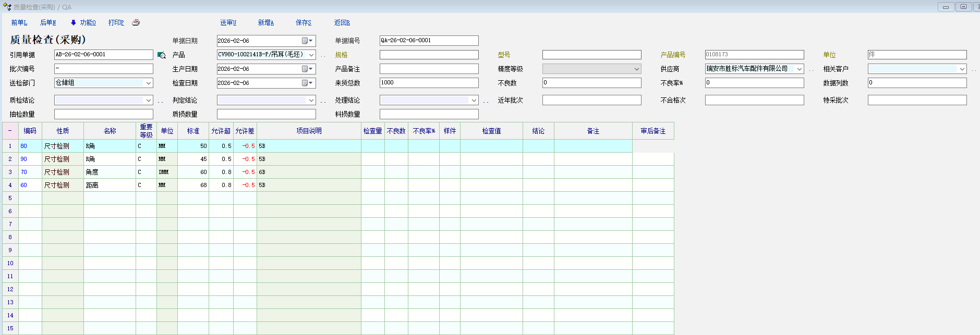The height and width of the screenshot is (335, 980).
Task: Click the lookup icon beside 引用单据 field
Action: [162, 55]
